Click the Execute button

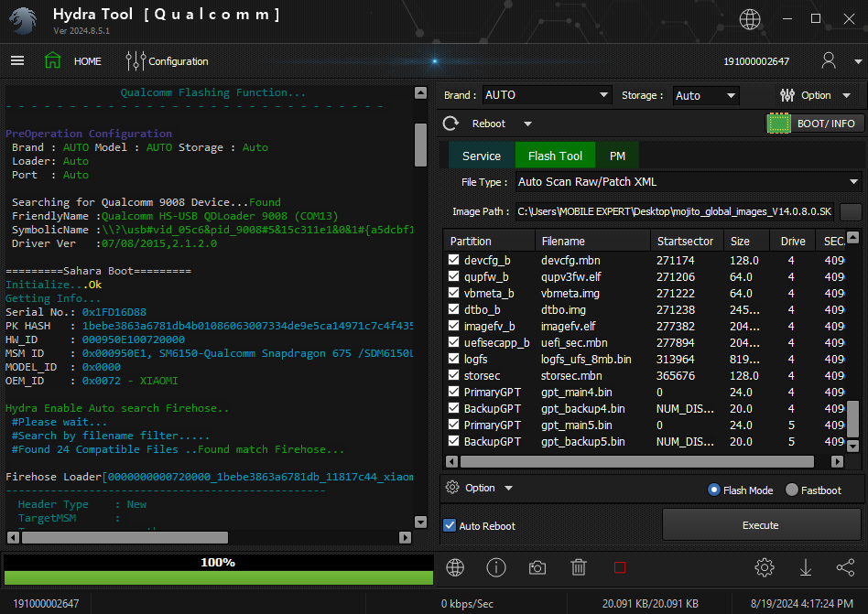761,525
